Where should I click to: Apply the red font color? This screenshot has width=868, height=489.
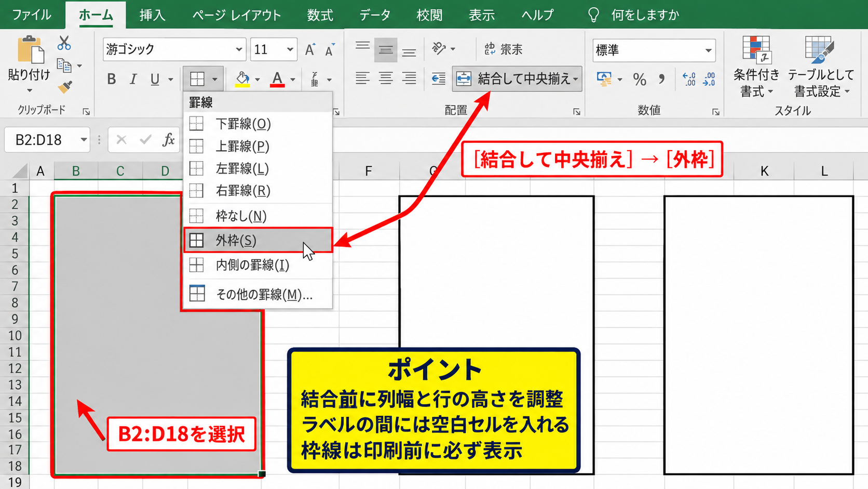point(277,79)
